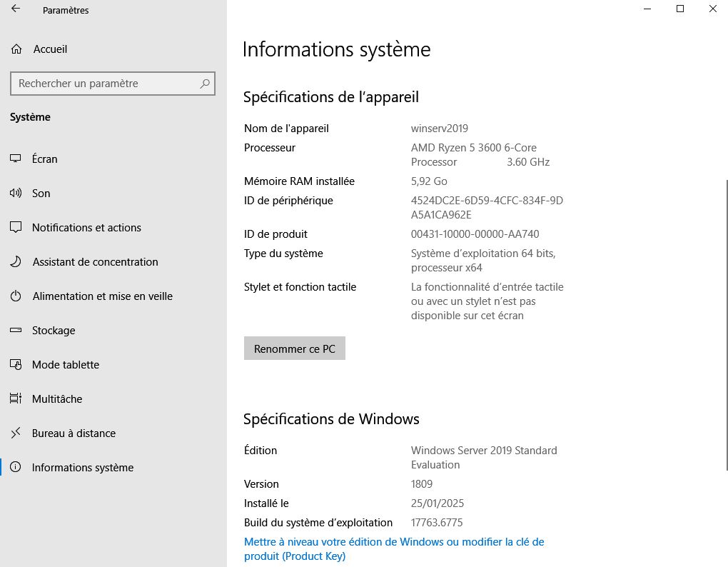
Task: Switch to Multitâche settings section
Action: tap(57, 399)
